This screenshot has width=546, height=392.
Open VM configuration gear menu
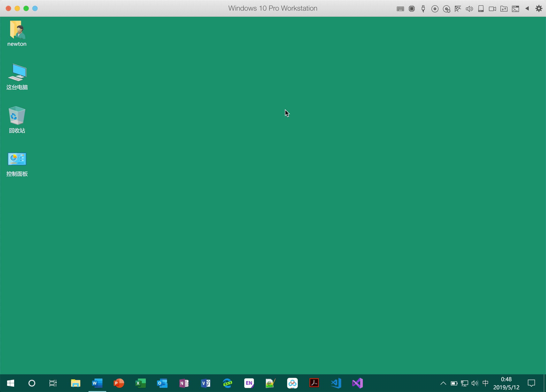point(539,9)
